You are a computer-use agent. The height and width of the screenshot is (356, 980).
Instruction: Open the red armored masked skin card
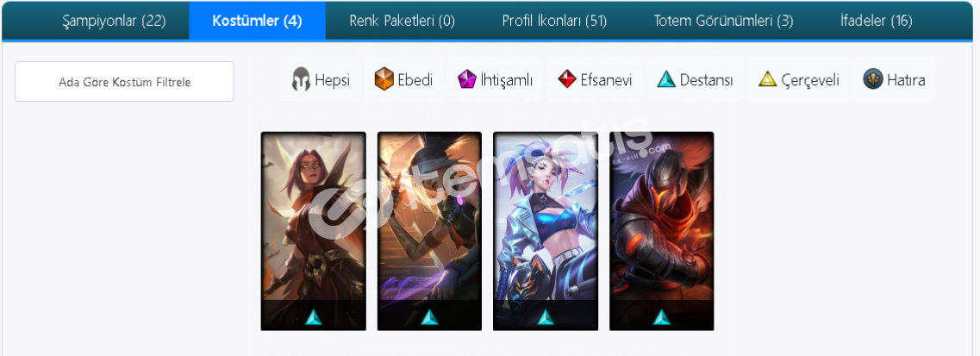pos(661,231)
